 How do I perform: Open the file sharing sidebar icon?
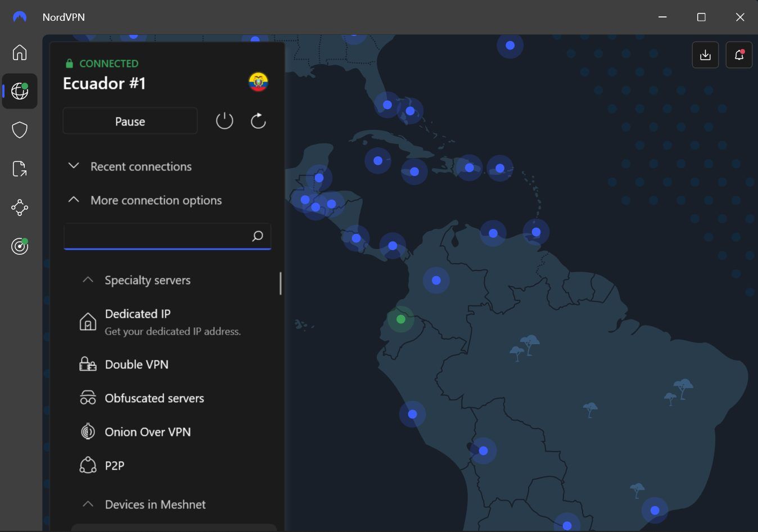tap(20, 169)
